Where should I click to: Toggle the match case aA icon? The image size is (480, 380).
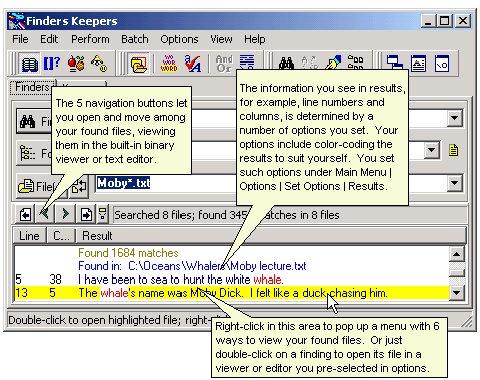pos(192,63)
